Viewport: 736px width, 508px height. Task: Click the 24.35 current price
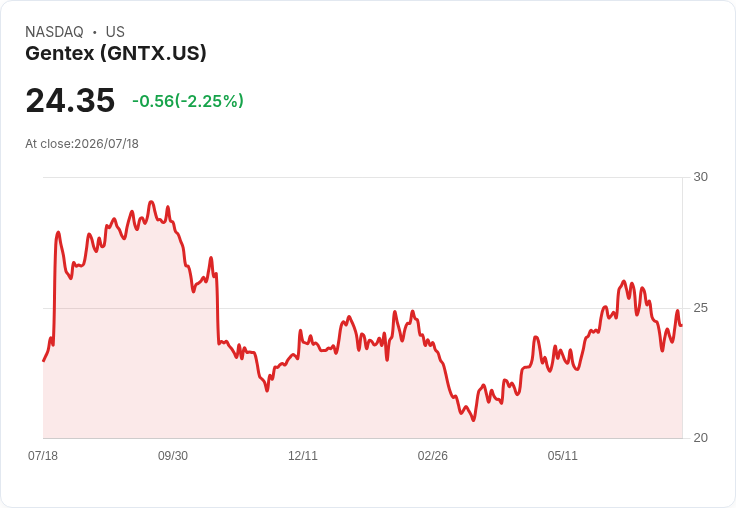pyautogui.click(x=70, y=100)
